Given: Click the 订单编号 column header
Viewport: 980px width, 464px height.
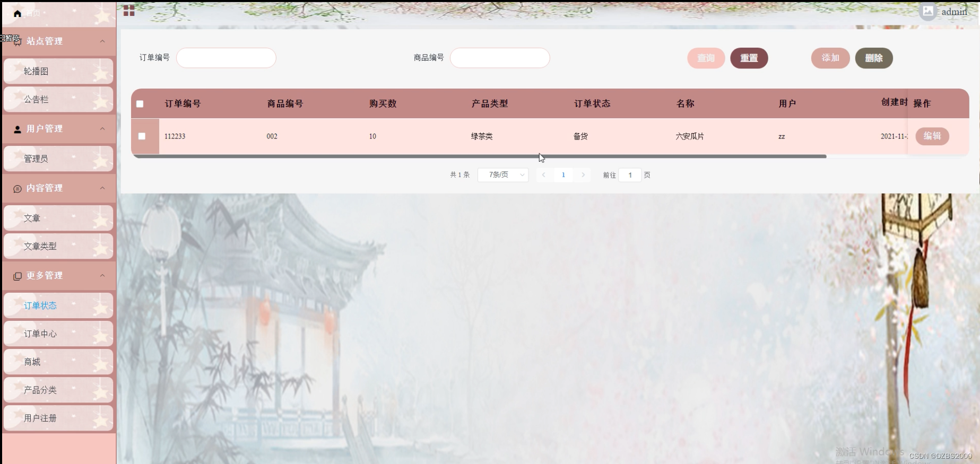Looking at the screenshot, I should [183, 103].
